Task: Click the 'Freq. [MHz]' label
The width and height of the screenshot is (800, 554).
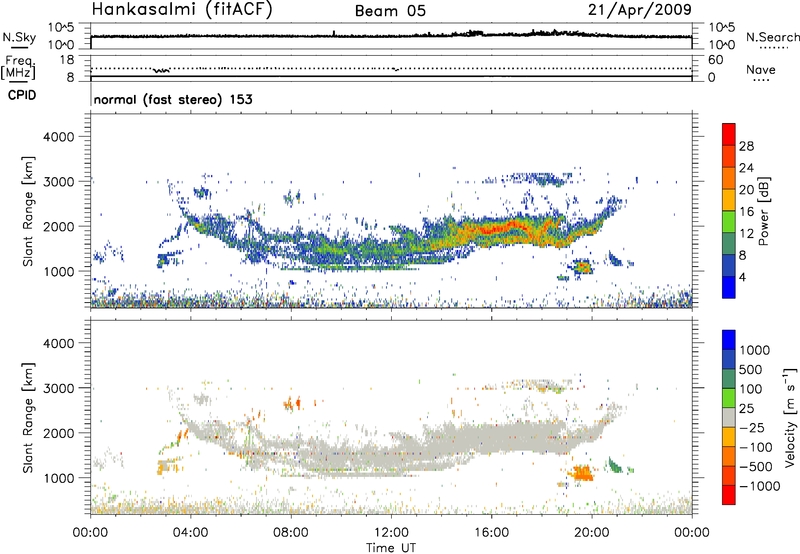Action: tap(19, 67)
